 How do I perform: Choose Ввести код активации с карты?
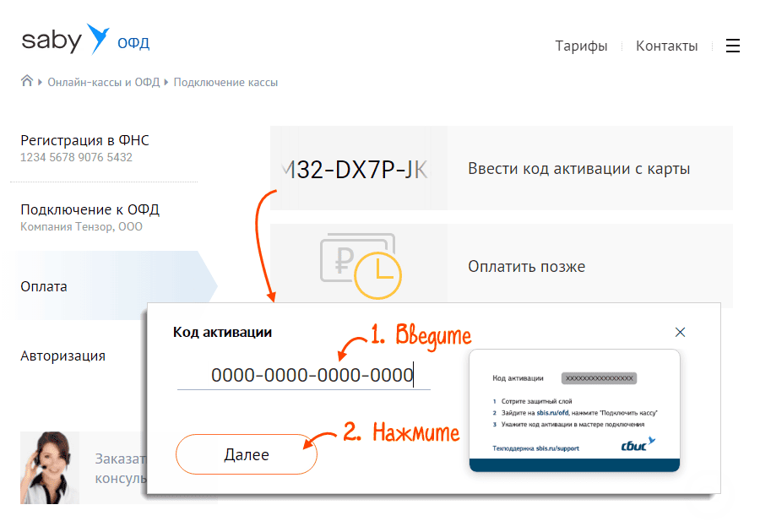click(578, 168)
